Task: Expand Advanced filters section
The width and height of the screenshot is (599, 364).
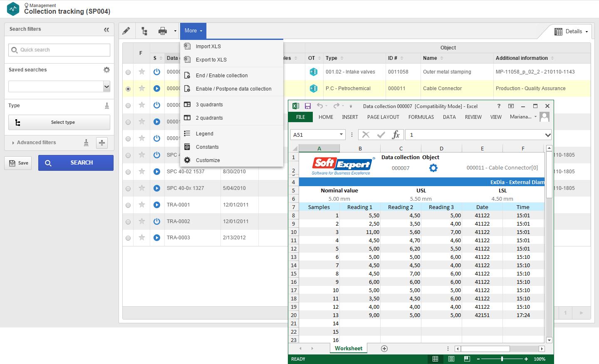Action: pos(34,143)
